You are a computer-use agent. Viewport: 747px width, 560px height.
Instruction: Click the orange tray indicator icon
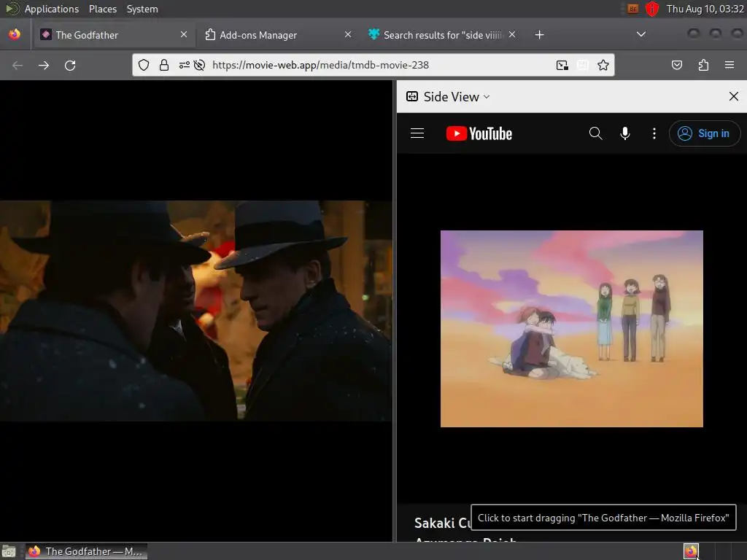click(632, 9)
